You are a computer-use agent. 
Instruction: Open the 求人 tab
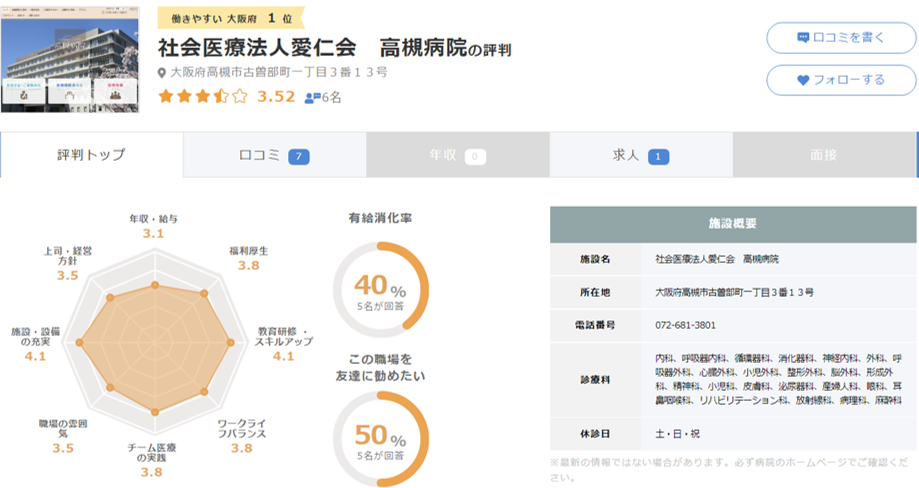[x=641, y=155]
